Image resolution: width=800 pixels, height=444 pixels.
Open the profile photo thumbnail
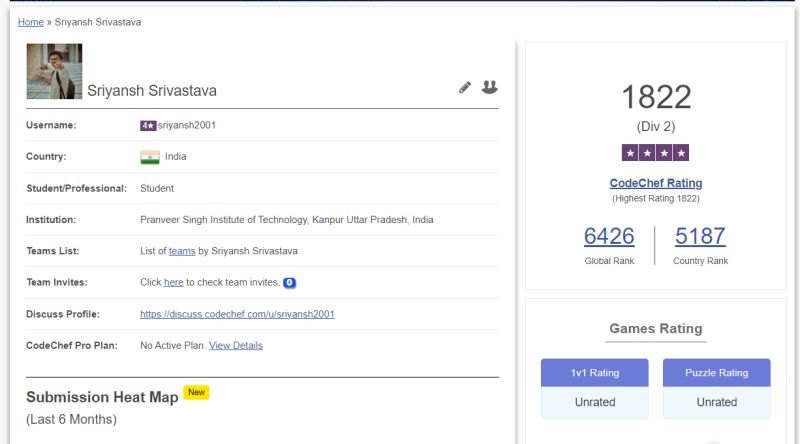(x=54, y=71)
